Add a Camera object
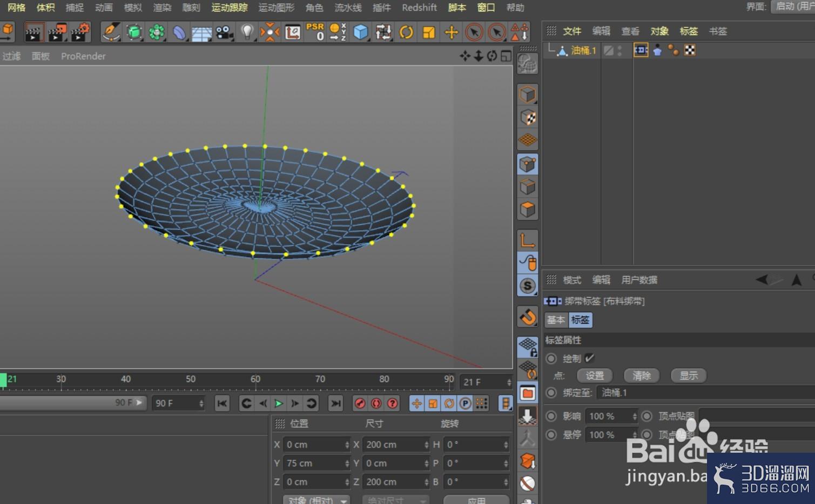Screen dimensions: 815x504 pos(224,32)
